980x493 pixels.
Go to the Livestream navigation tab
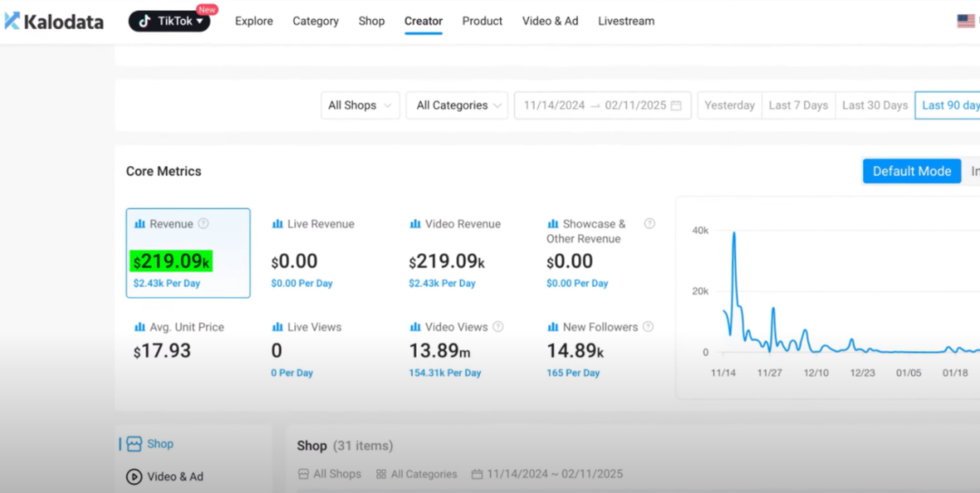pos(626,21)
